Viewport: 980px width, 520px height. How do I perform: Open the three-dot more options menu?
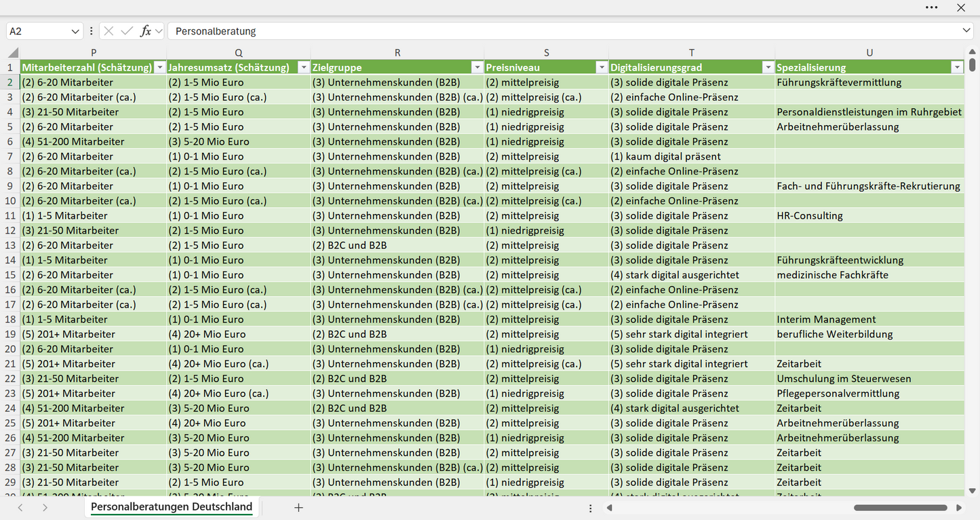click(932, 7)
